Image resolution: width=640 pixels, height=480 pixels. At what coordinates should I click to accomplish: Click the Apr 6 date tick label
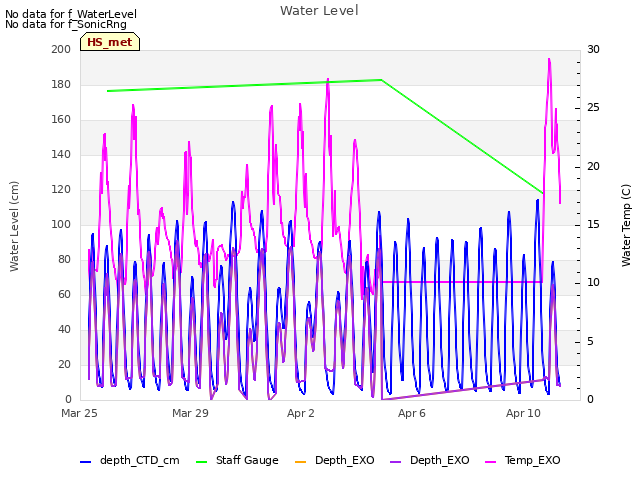[x=412, y=413]
